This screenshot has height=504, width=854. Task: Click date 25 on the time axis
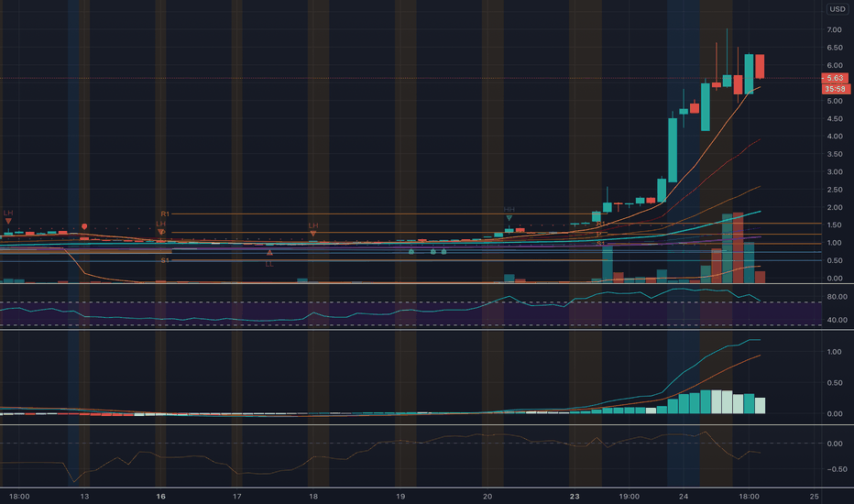(x=815, y=497)
